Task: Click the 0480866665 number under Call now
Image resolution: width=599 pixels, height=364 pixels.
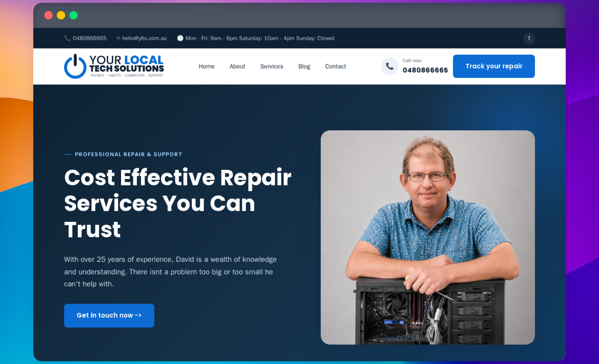Action: [x=425, y=70]
